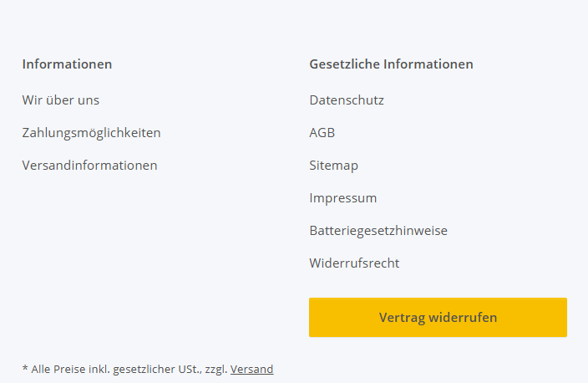Select Wir über uns under Informationen
The width and height of the screenshot is (588, 383).
coord(61,100)
